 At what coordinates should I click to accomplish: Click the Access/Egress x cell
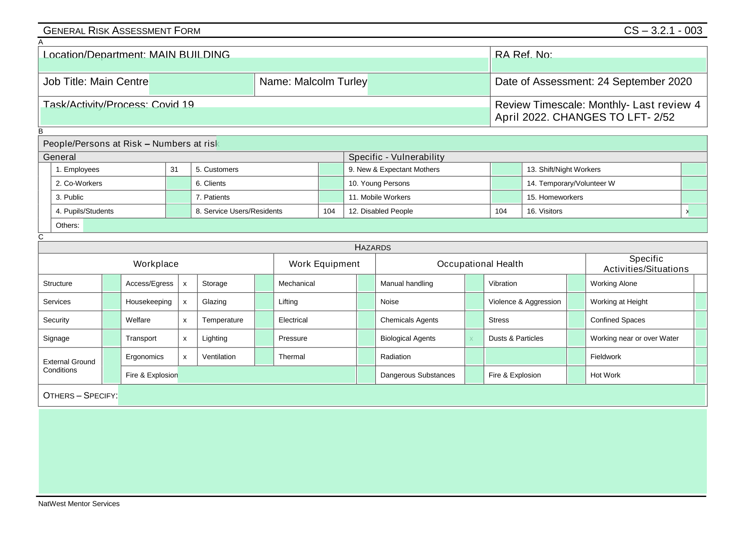pyautogui.click(x=188, y=283)
